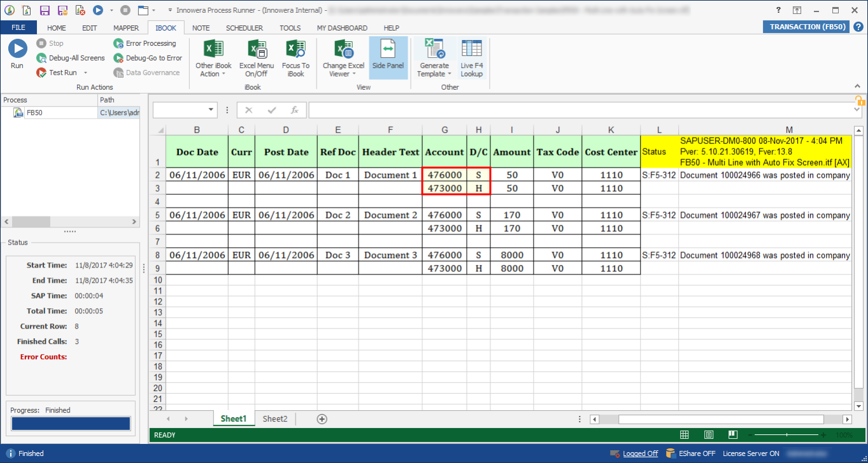Click the zoom slider in status bar
This screenshot has height=463, width=868.
click(x=787, y=435)
